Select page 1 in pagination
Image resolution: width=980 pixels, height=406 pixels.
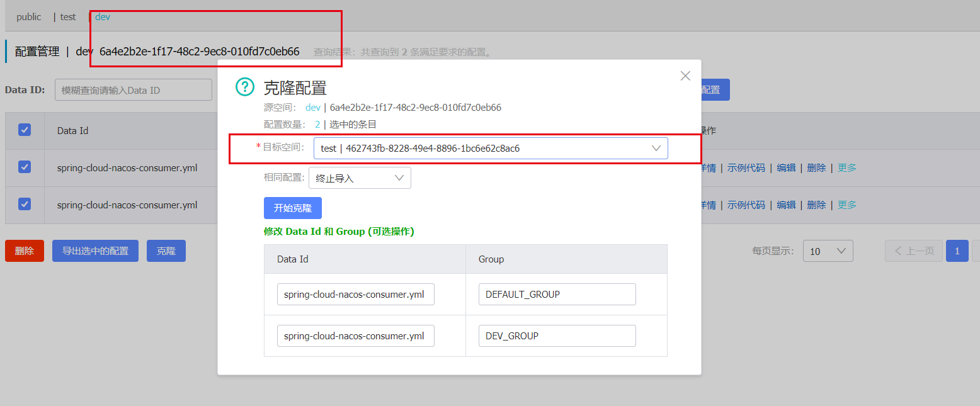tap(957, 251)
